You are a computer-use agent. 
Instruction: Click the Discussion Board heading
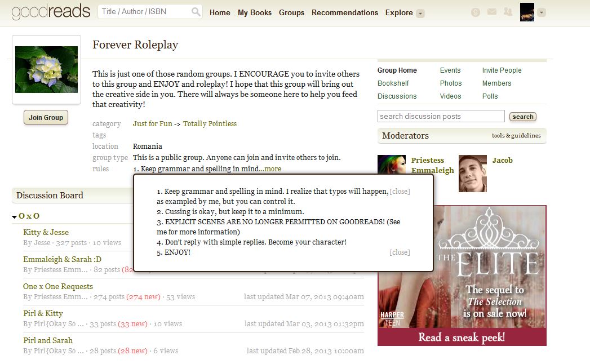50,196
